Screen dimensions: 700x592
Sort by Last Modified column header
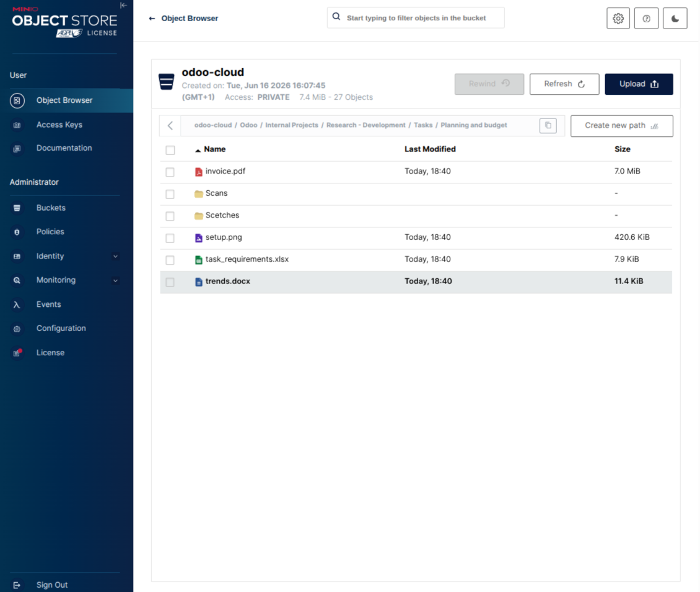click(x=430, y=149)
